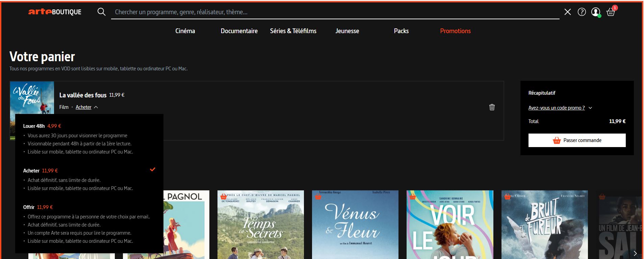644x259 pixels.
Task: Add De bruit et de fureur via basket icon
Action: coord(508,196)
